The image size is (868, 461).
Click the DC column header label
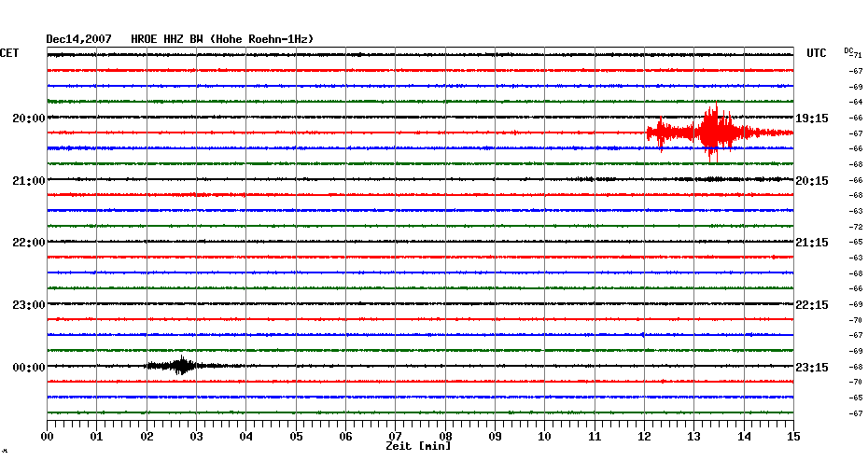tap(848, 50)
